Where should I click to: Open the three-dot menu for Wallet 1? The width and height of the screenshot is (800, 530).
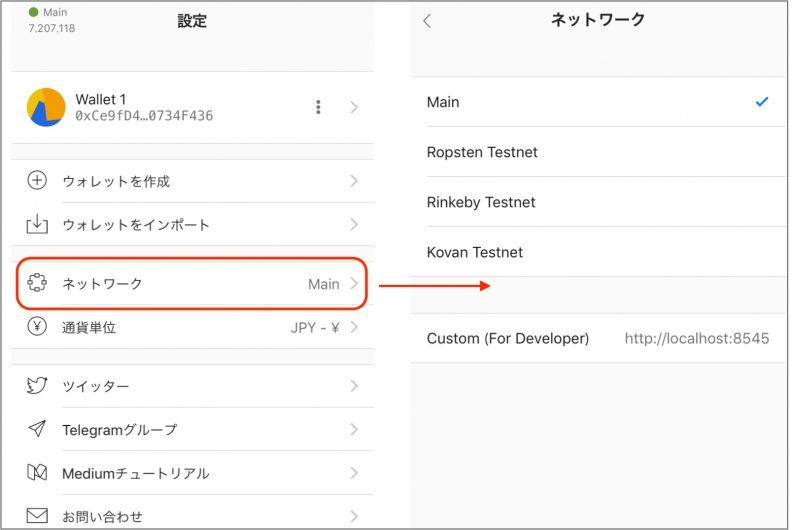pos(318,107)
